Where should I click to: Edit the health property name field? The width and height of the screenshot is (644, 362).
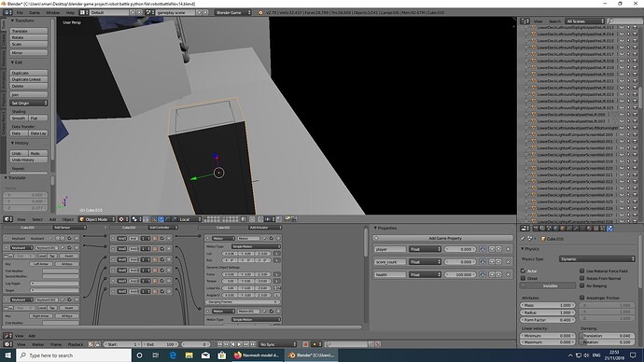point(390,274)
